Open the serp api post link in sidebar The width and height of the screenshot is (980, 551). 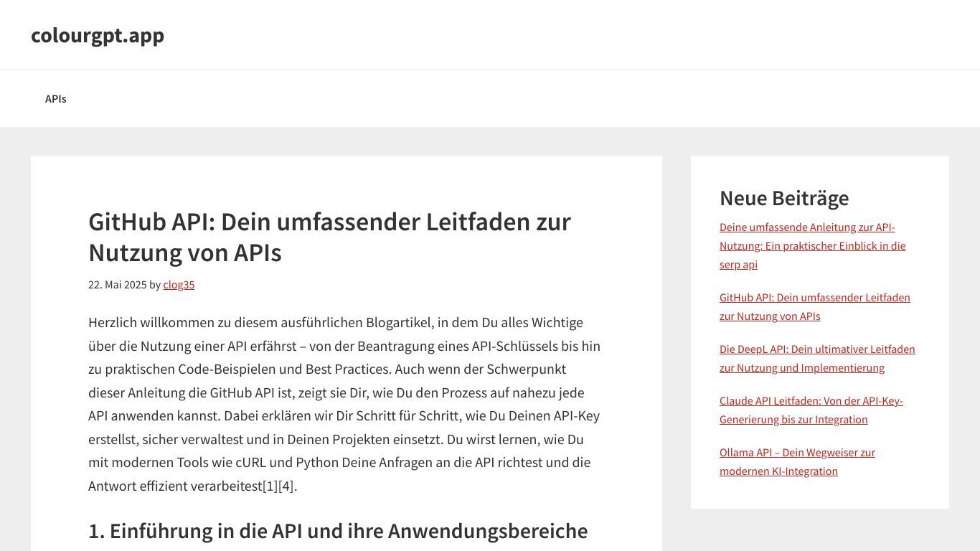(813, 246)
